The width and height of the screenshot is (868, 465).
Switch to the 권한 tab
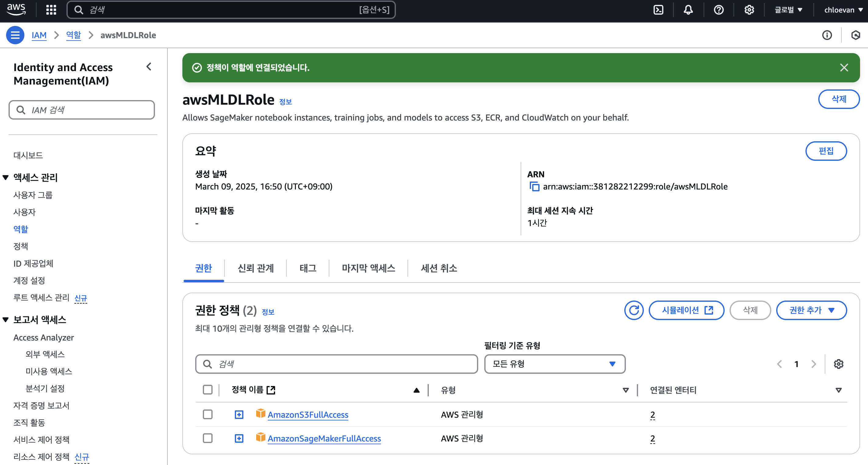(x=203, y=269)
